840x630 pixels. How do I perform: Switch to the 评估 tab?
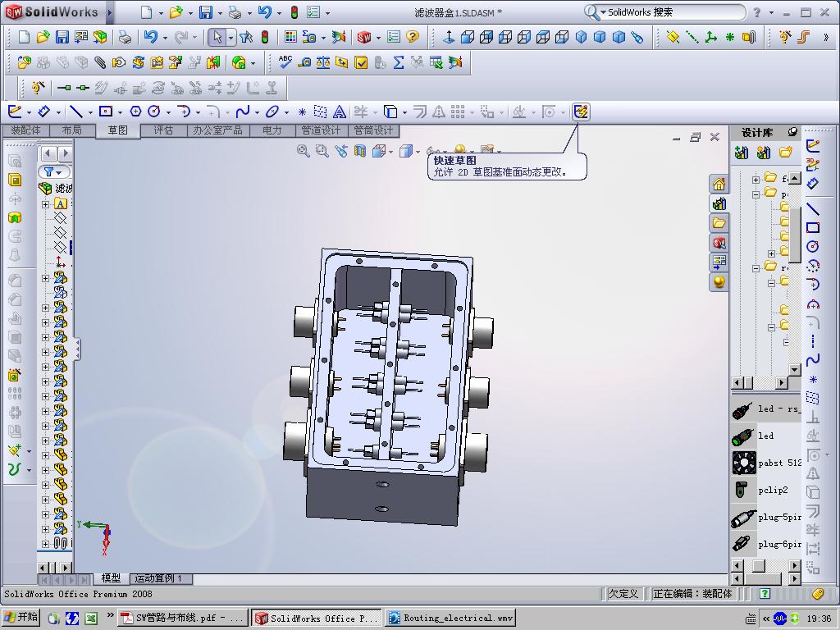(x=163, y=130)
